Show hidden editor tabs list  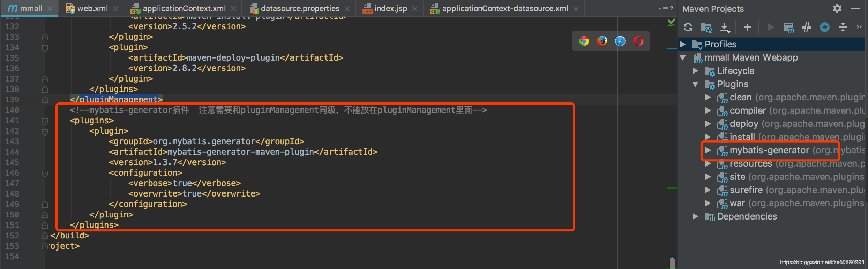(x=666, y=8)
